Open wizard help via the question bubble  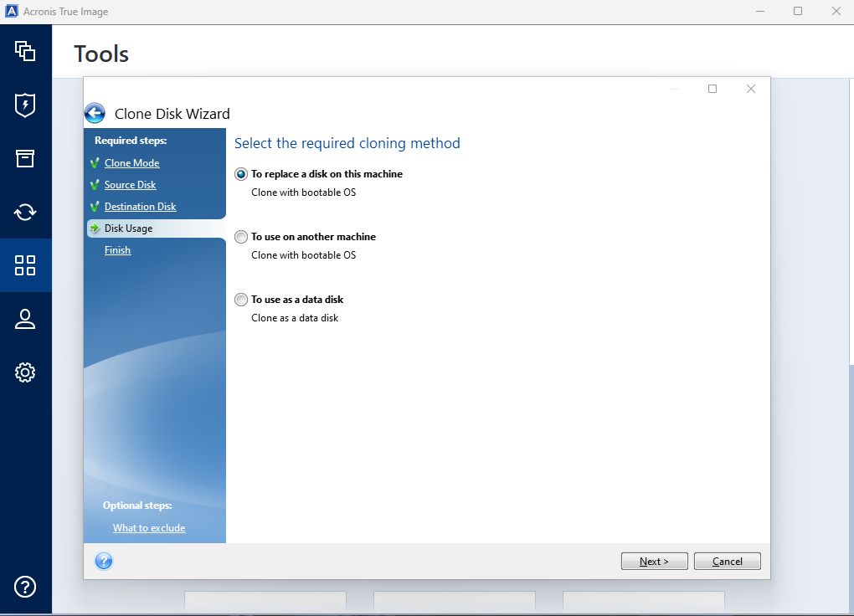[103, 561]
